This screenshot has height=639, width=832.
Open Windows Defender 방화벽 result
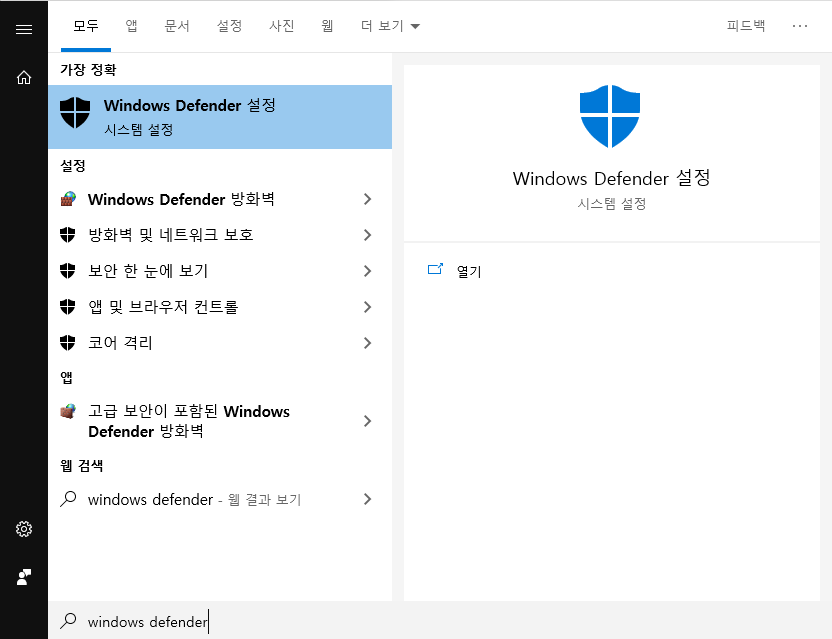pos(220,199)
